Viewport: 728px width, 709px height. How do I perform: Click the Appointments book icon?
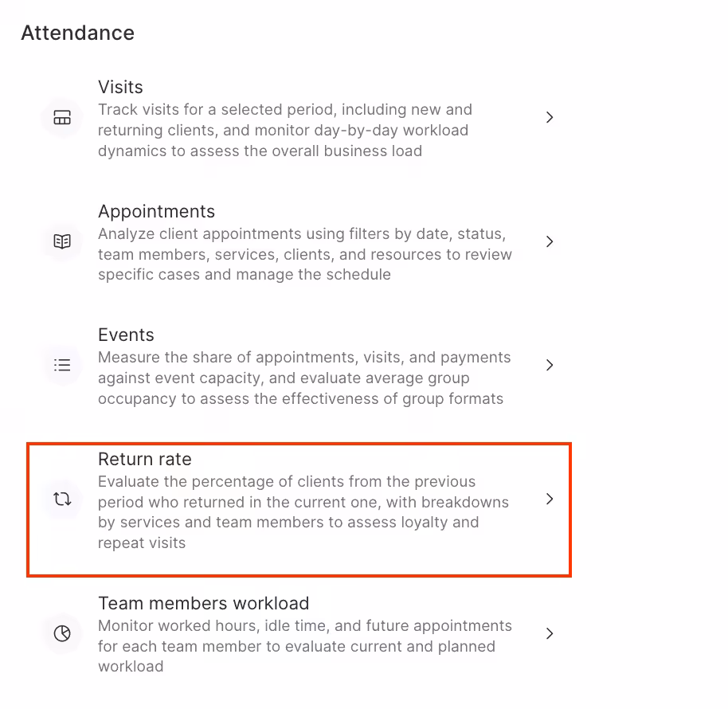coord(62,241)
